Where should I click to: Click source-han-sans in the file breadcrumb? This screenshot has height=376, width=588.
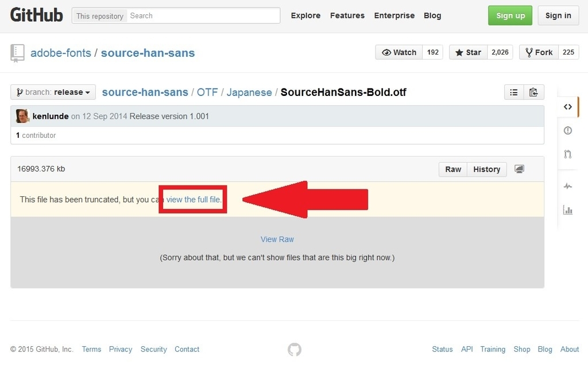[x=145, y=92]
